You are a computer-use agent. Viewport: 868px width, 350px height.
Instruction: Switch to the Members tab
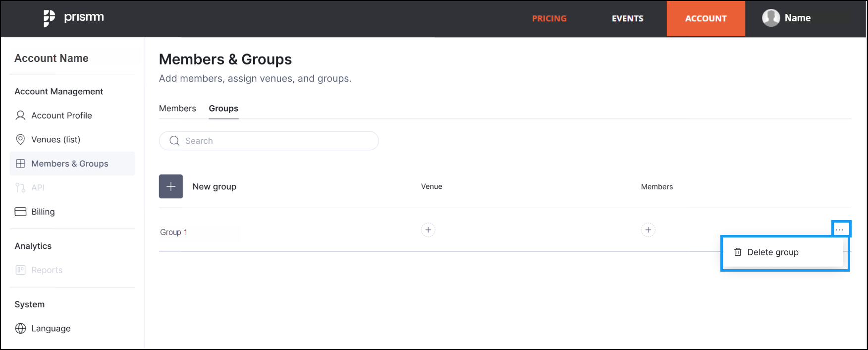pyautogui.click(x=177, y=109)
